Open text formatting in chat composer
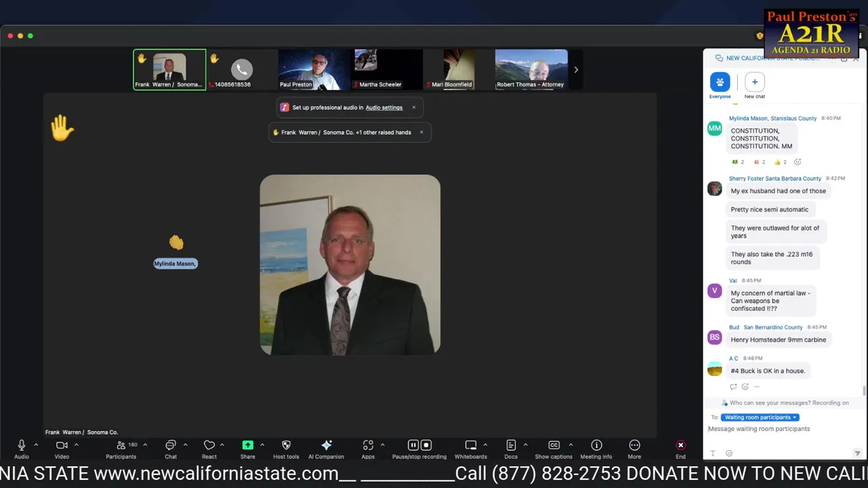 click(x=713, y=453)
